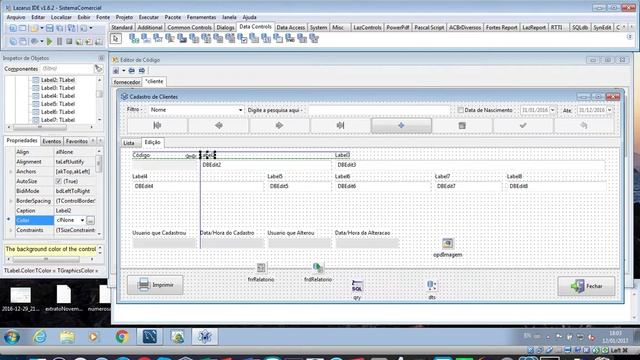Click the back navigation arrow in the Code Editor toolbar

coord(131,71)
